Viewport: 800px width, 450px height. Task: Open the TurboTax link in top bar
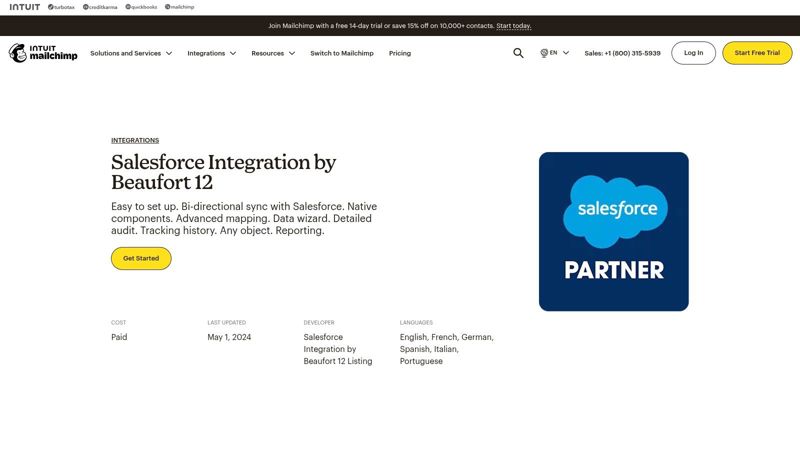61,7
